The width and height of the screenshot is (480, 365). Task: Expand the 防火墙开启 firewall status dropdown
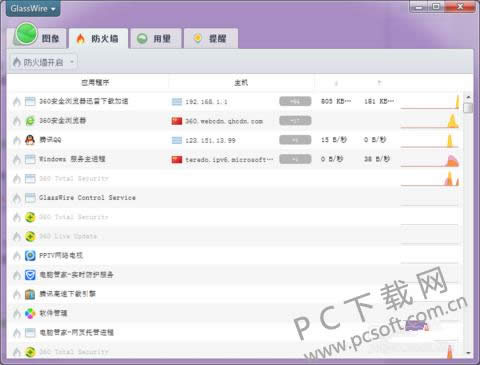point(43,62)
